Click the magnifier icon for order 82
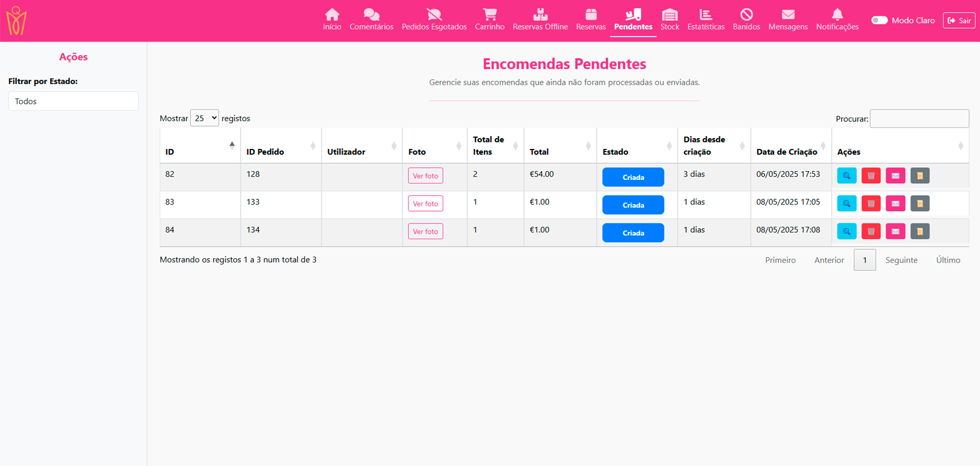This screenshot has height=466, width=980. (x=846, y=176)
